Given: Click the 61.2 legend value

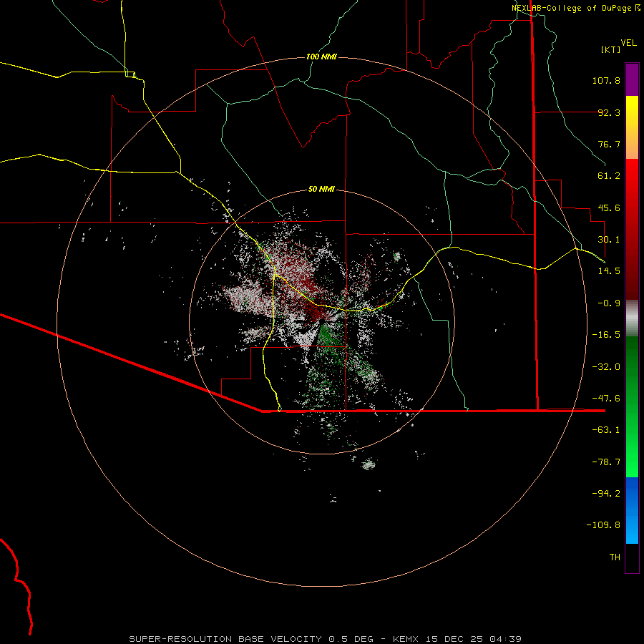Looking at the screenshot, I should tap(609, 176).
